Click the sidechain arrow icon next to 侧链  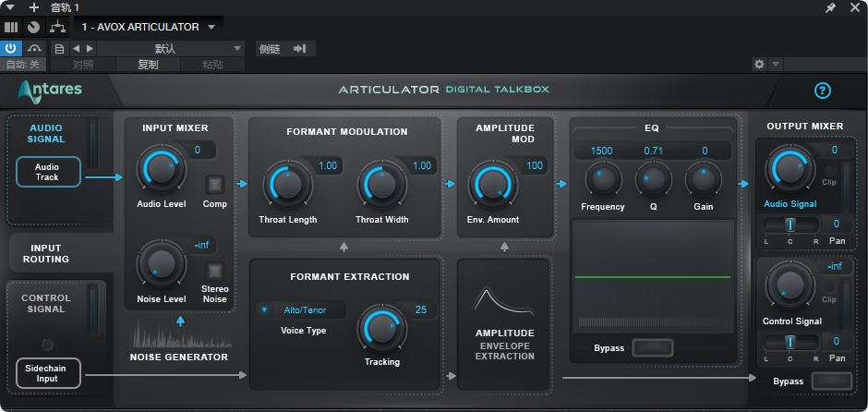299,49
